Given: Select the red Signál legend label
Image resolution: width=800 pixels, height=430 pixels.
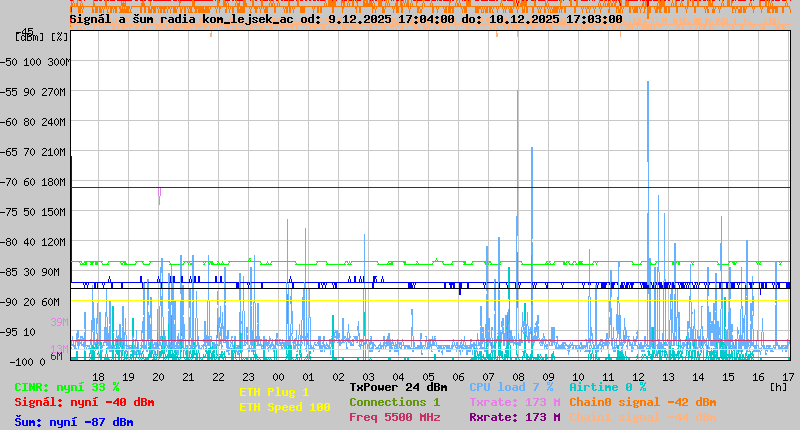Looking at the screenshot, I should 84,402.
